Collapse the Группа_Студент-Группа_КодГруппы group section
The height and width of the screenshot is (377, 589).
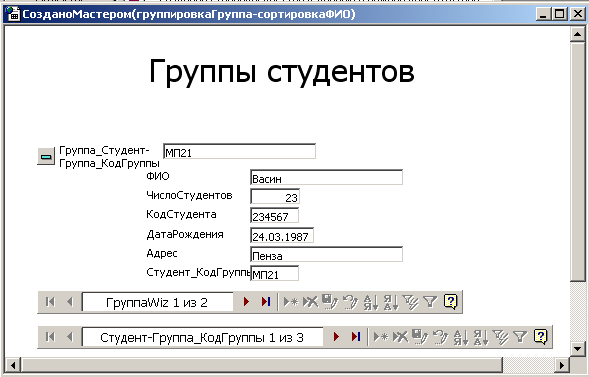[46, 156]
